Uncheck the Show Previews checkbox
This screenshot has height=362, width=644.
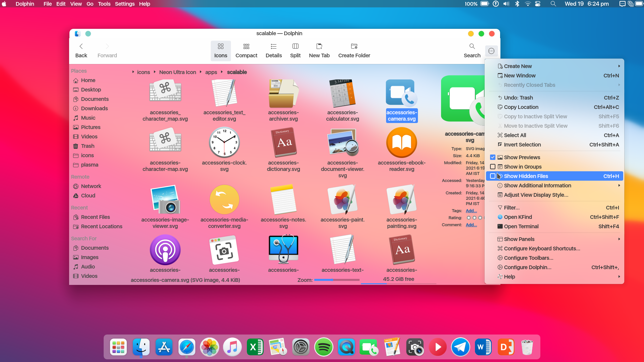click(492, 157)
